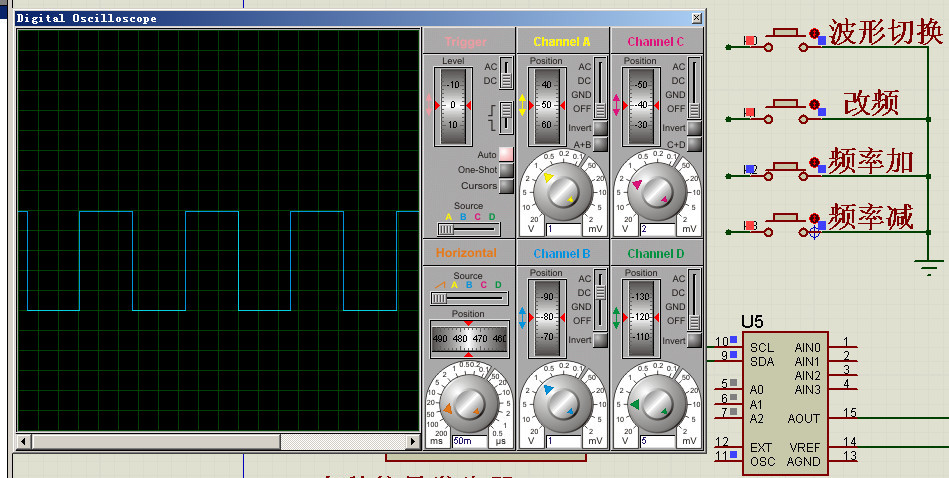Click the red Trigger level arrows

[429, 105]
